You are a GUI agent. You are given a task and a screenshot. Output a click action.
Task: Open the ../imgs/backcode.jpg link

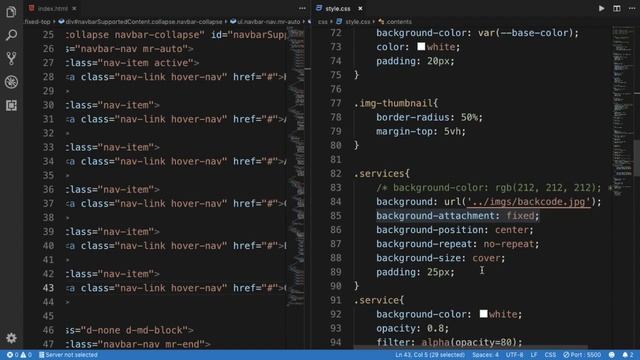click(529, 202)
